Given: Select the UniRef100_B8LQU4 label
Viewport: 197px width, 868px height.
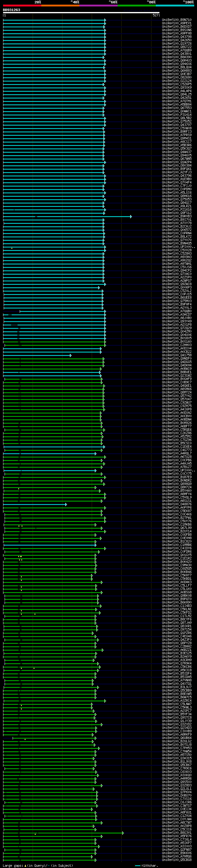Looking at the screenshot, I should coord(177,67).
